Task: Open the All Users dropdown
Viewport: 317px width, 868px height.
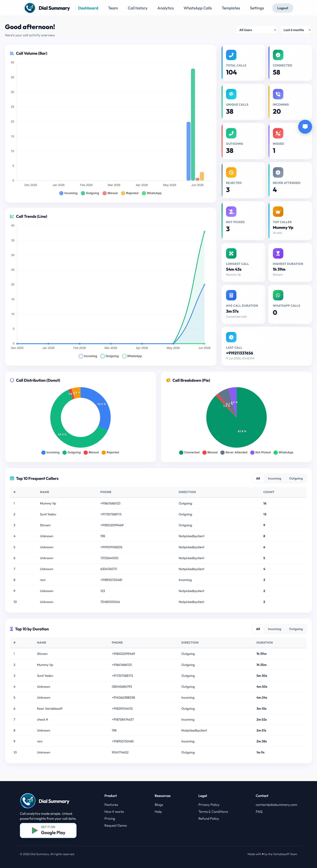Action: pyautogui.click(x=256, y=30)
